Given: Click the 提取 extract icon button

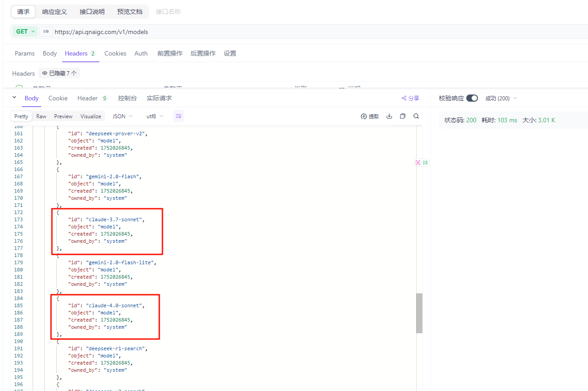Looking at the screenshot, I should tap(370, 116).
